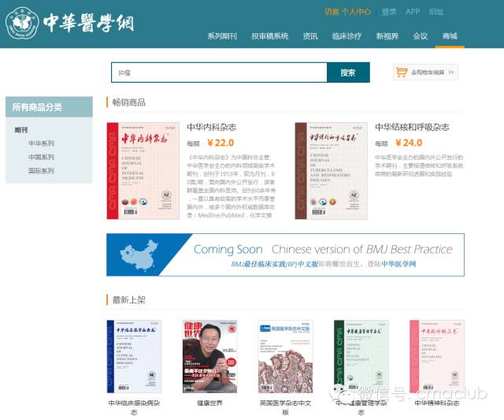The height and width of the screenshot is (420, 504).
Task: Click 去购物车结算 button
Action: 425,72
